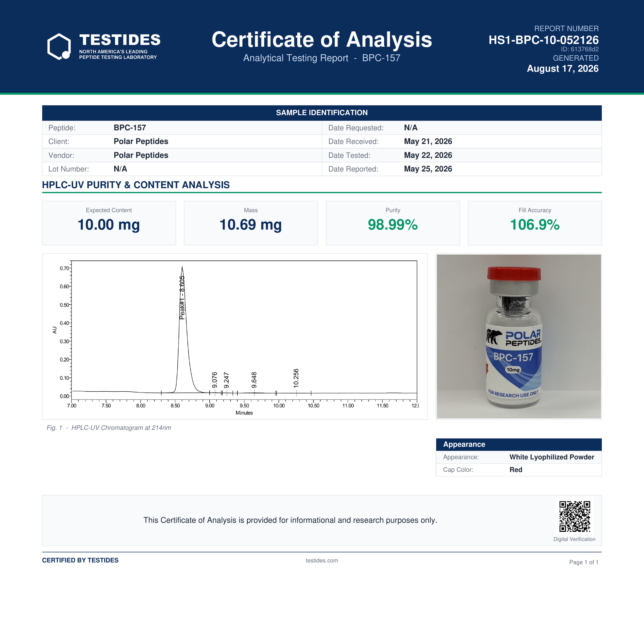Click the 9.247 peak label
Image resolution: width=644 pixels, height=644 pixels.
226,380
